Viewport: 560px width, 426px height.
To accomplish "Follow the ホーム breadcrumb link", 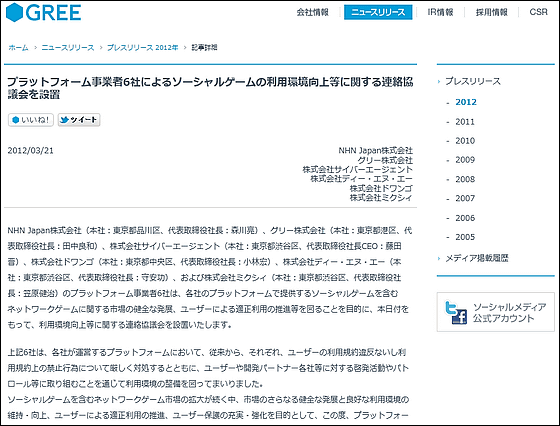I will point(19,47).
